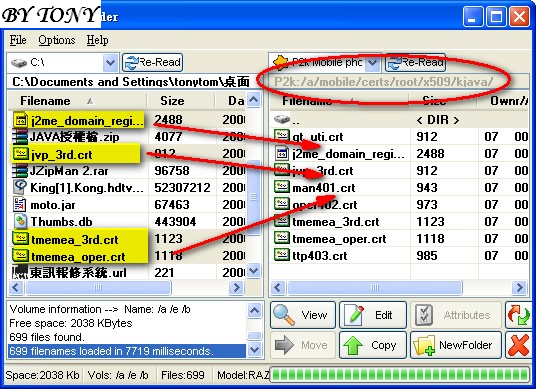Click 'Space:2038 Kb' in status bar
The image size is (536, 389).
tap(42, 375)
